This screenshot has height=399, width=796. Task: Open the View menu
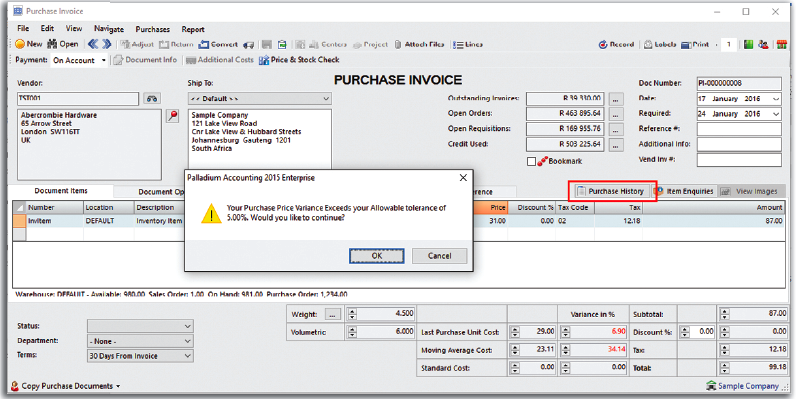74,29
